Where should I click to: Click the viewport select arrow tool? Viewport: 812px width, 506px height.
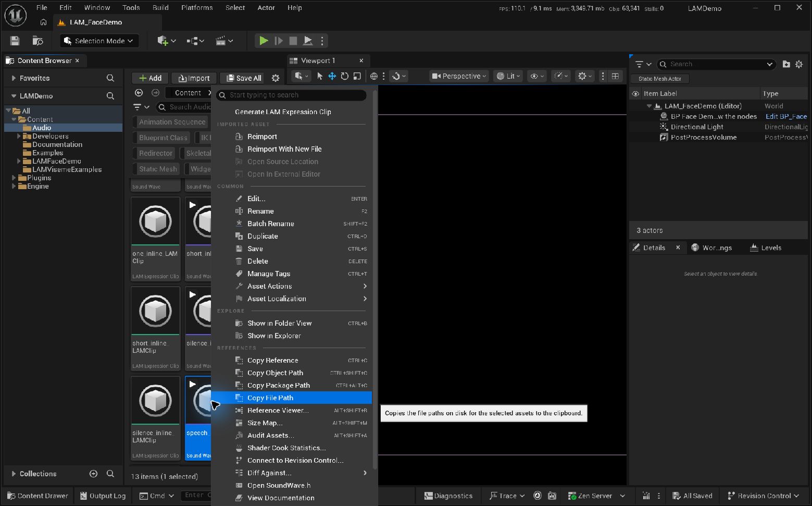[320, 76]
